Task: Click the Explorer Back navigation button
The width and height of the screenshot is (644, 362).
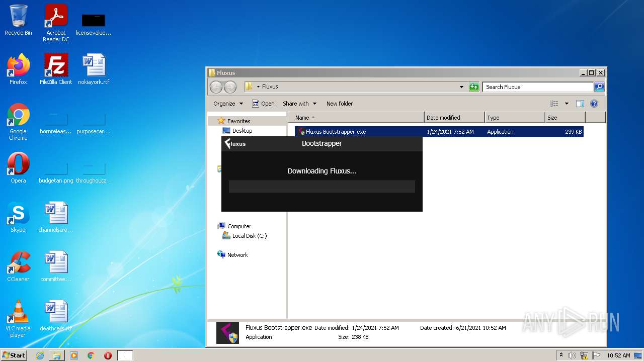Action: (216, 87)
